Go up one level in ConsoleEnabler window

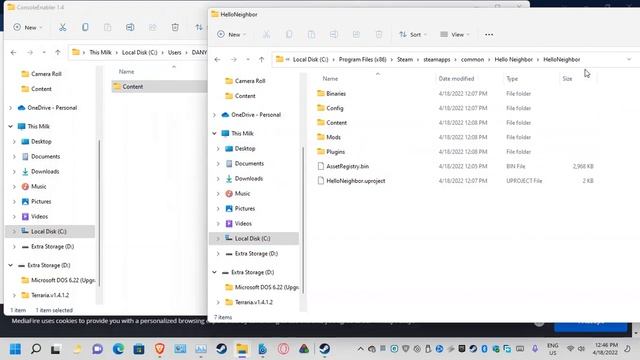pyautogui.click(x=58, y=52)
